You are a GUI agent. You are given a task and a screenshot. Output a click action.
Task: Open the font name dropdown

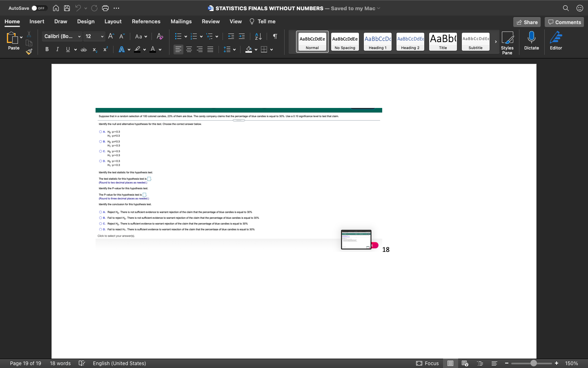point(79,36)
